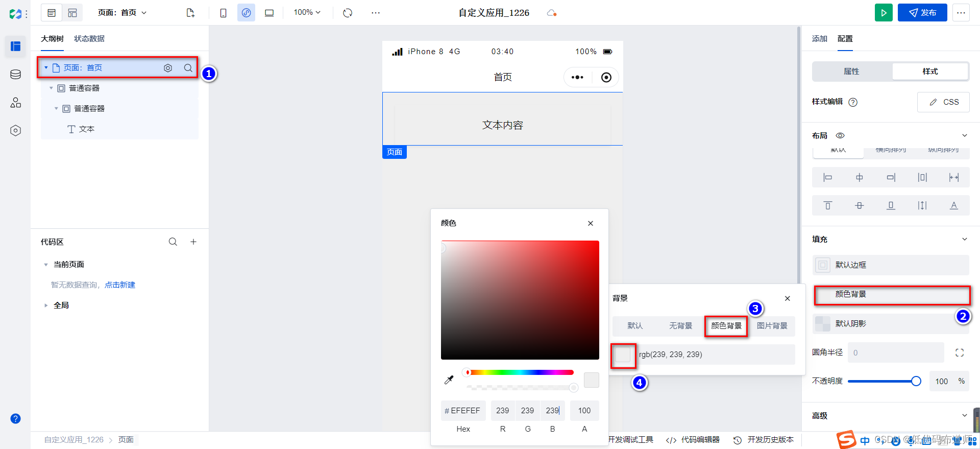The image size is (980, 449).
Task: Close the 颜色 picker dialog
Action: click(x=591, y=223)
